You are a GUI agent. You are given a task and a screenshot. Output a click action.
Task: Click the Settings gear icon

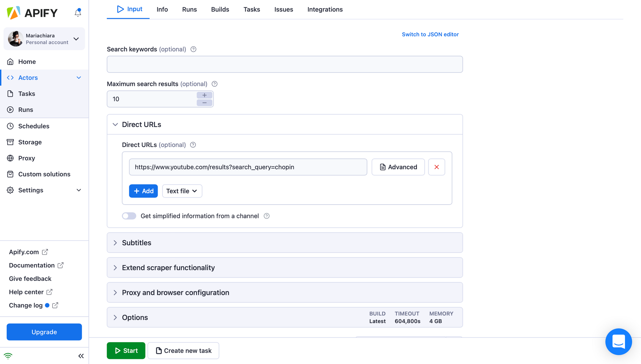10,190
